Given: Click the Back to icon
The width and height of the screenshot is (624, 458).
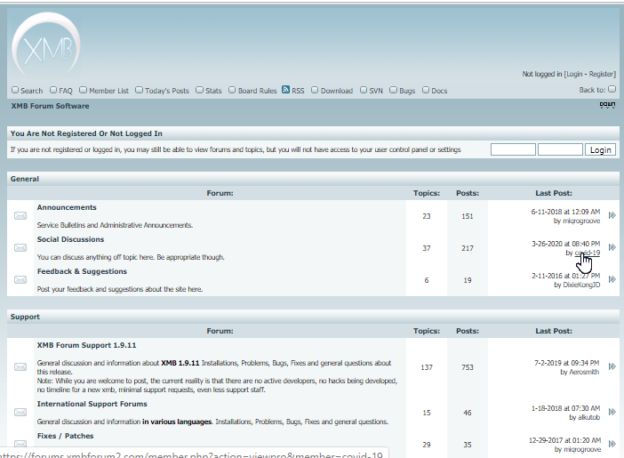Looking at the screenshot, I should point(612,89).
